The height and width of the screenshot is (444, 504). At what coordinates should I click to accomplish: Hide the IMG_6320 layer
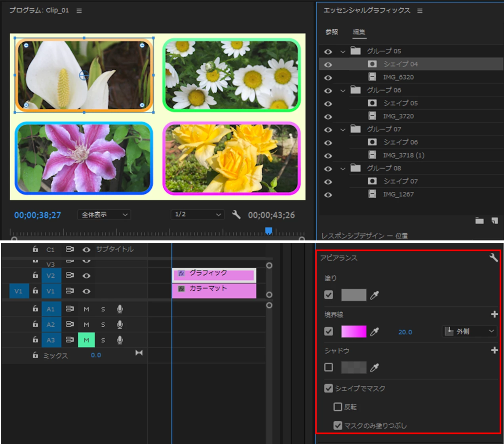[x=328, y=78]
